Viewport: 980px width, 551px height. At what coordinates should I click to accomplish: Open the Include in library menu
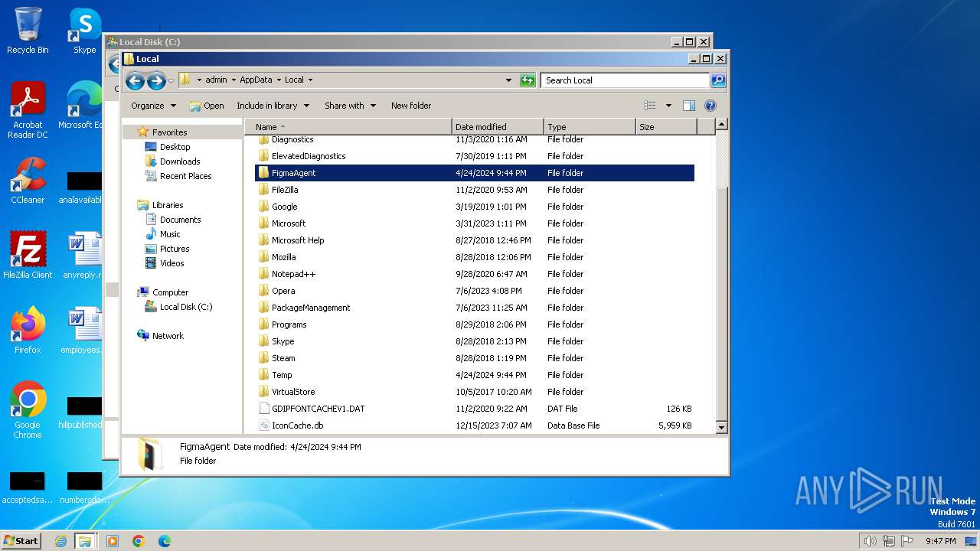[x=273, y=106]
